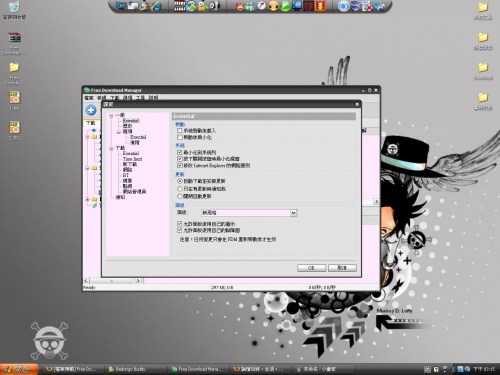Toggle the checkbox above the Internet Explorer option
500x375 pixels.
(x=180, y=159)
